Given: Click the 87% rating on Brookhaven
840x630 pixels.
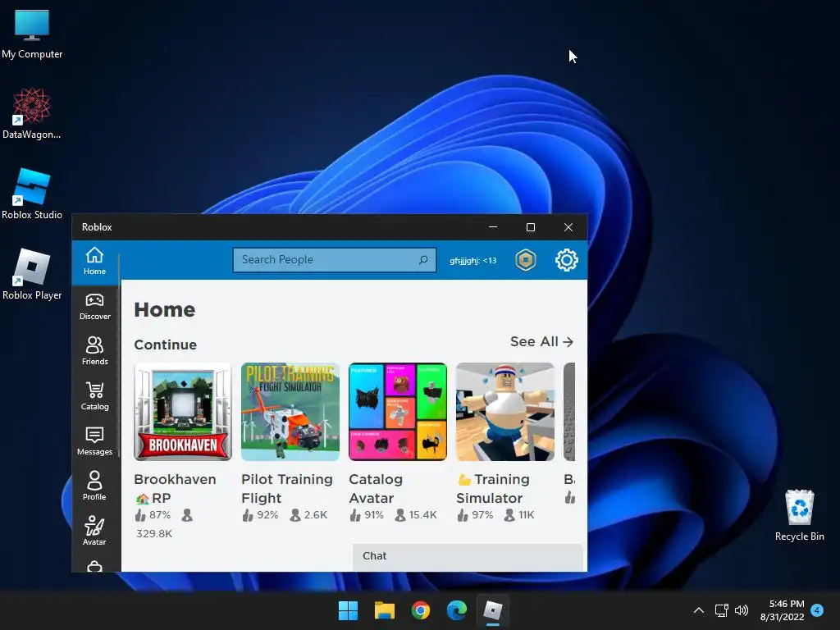Looking at the screenshot, I should [x=153, y=515].
